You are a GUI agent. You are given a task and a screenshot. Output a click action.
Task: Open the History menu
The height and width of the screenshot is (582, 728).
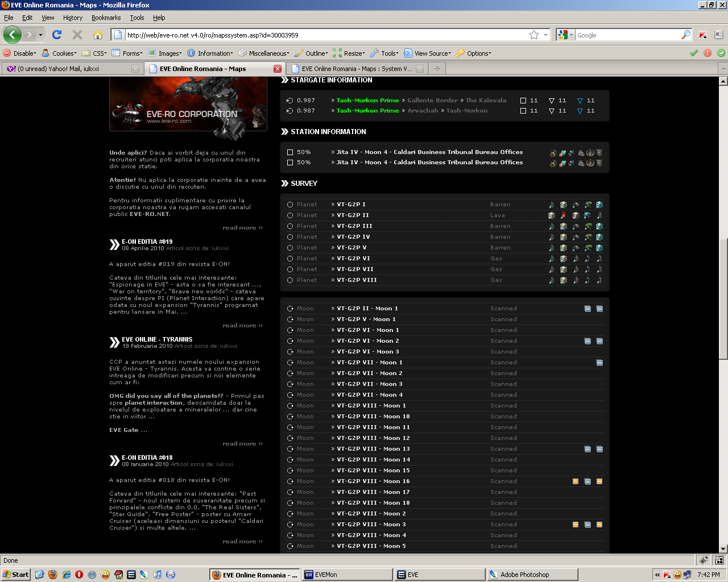[x=73, y=18]
